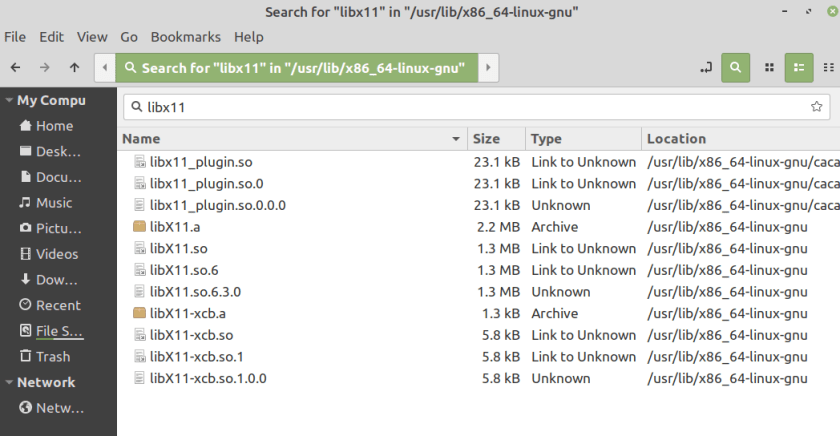Select the libx11_plugin.so.0 file icon
The height and width of the screenshot is (436, 840).
tap(139, 184)
